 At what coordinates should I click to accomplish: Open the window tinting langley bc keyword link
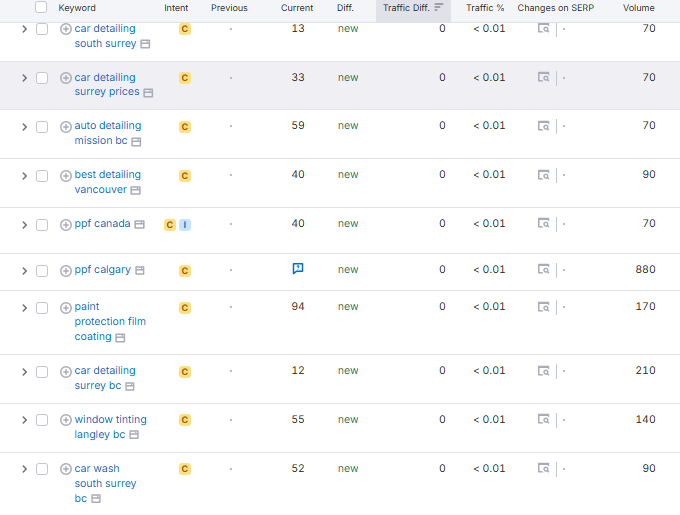110,420
